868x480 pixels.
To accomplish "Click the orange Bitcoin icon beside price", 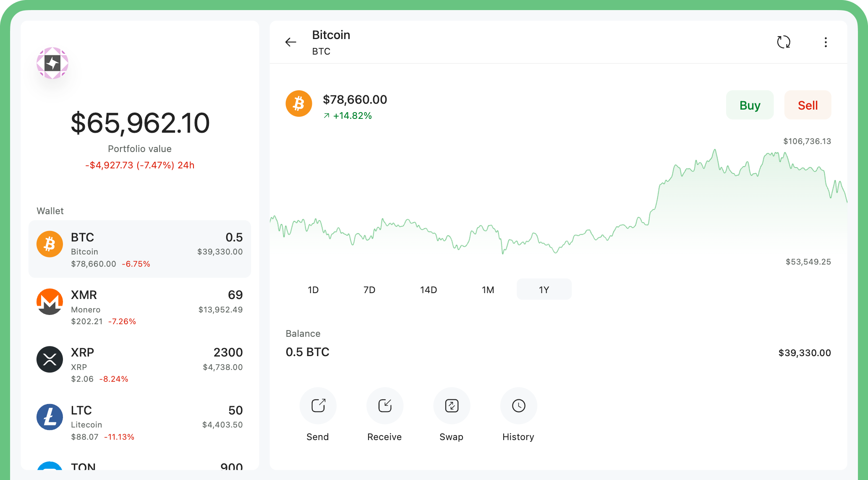I will 299,104.
